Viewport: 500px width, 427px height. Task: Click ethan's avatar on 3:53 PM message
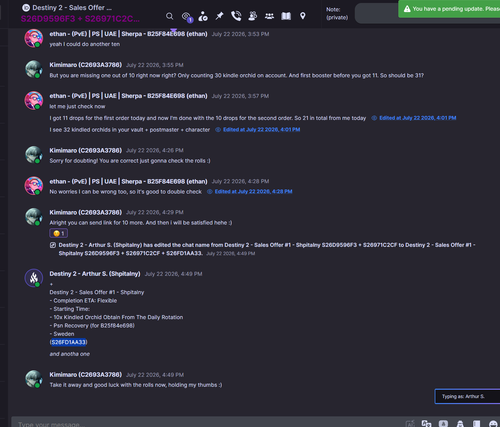coord(34,38)
